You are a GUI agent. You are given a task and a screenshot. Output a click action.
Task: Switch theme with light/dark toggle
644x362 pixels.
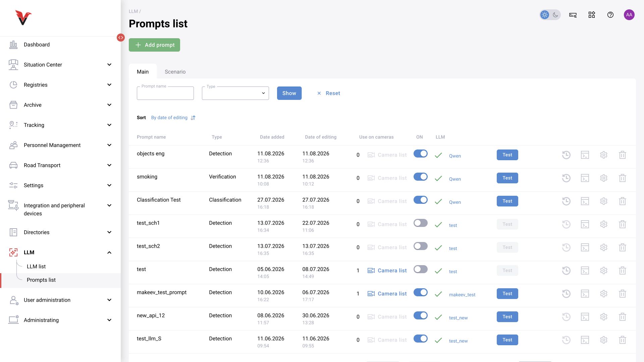(550, 15)
